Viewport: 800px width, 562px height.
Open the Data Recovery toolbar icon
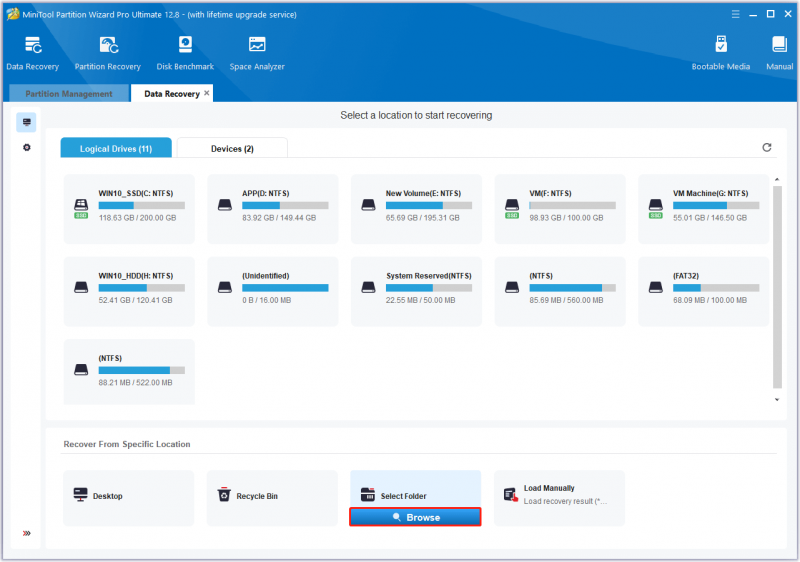tap(33, 53)
